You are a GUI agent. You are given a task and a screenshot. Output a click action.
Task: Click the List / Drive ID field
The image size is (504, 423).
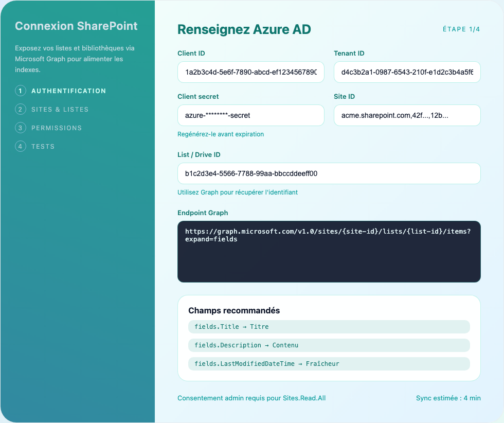(x=329, y=173)
